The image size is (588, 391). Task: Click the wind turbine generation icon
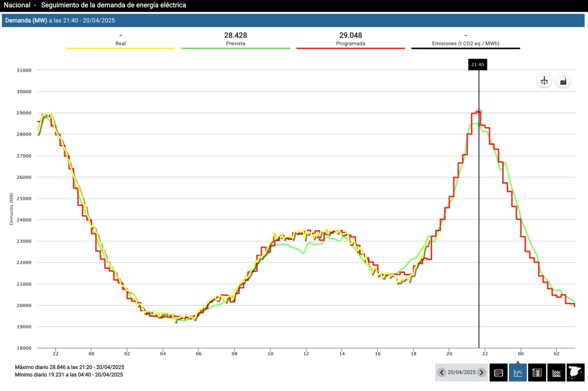[x=544, y=81]
